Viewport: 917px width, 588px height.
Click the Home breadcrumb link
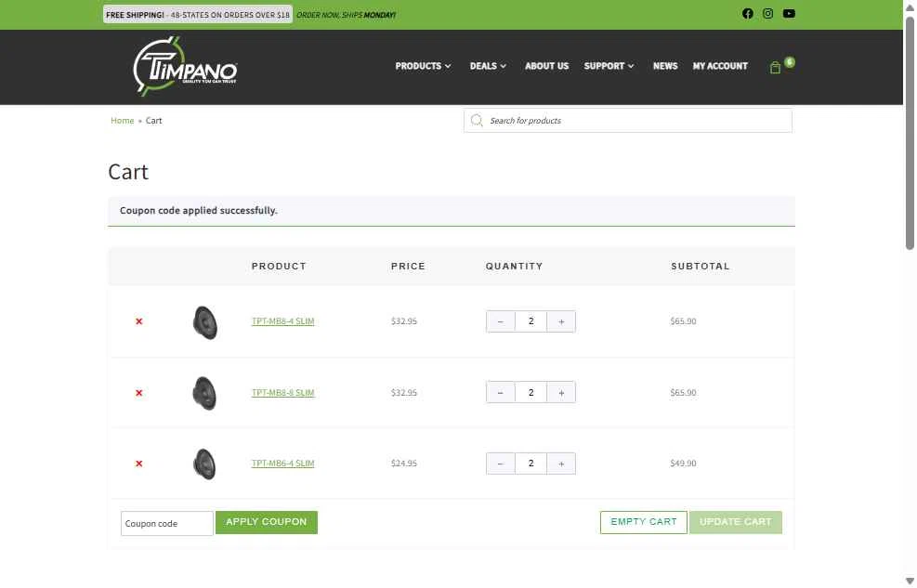[123, 121]
